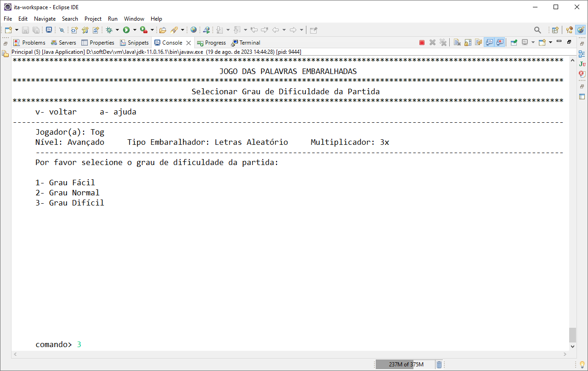This screenshot has height=371, width=588.
Task: Click the console horizontal scroll-right arrow
Action: (565, 354)
